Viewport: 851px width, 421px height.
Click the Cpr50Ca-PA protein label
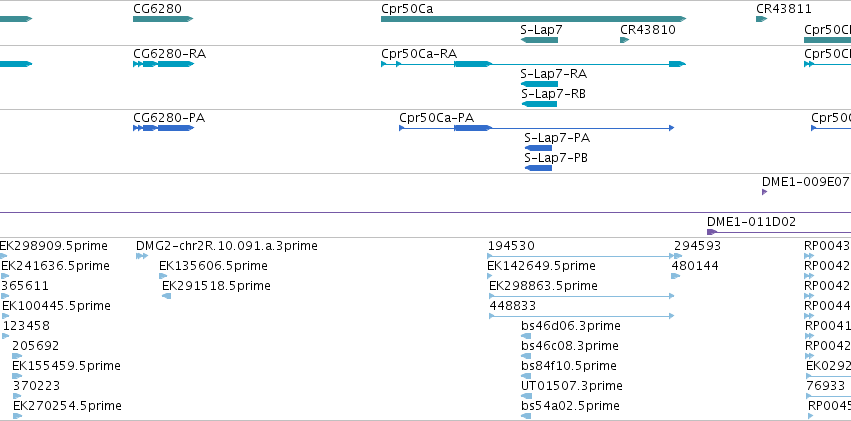(x=436, y=118)
